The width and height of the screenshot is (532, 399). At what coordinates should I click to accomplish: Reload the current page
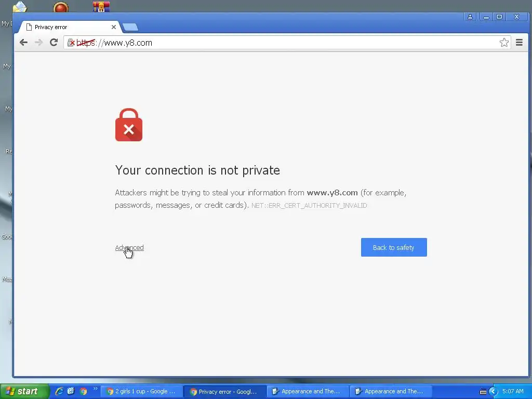[54, 43]
